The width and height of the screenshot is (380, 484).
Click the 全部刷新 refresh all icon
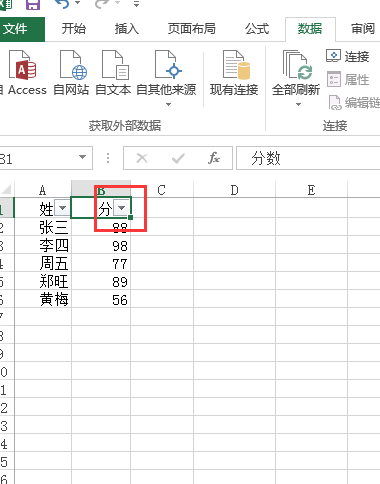point(296,65)
